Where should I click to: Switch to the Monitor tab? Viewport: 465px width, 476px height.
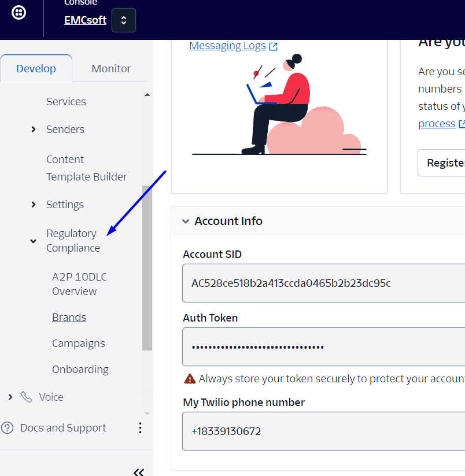111,68
